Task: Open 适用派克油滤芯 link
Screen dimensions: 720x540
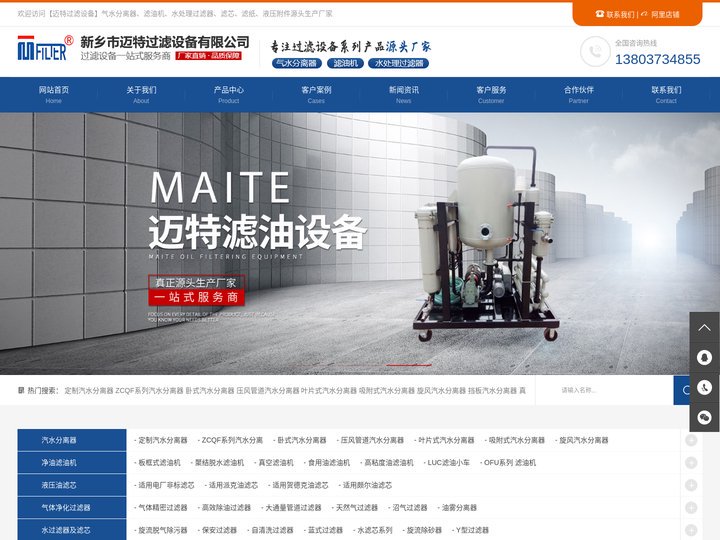Action: (x=233, y=485)
